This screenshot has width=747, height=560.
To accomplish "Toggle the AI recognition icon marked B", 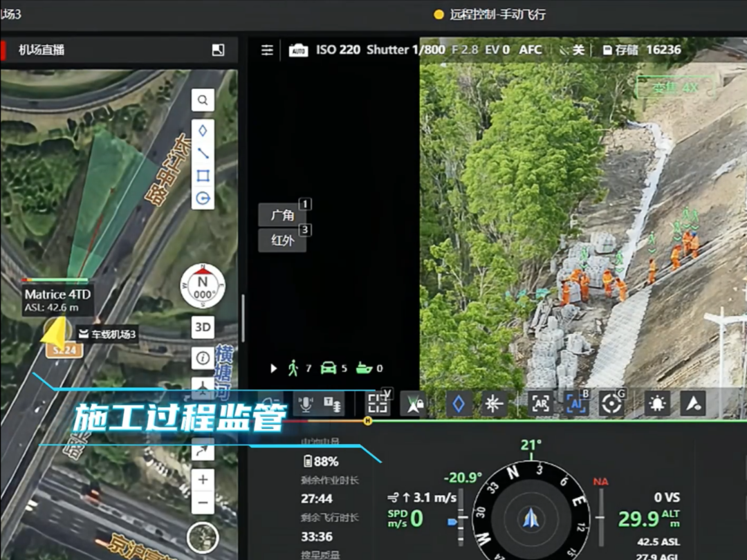I will click(576, 404).
